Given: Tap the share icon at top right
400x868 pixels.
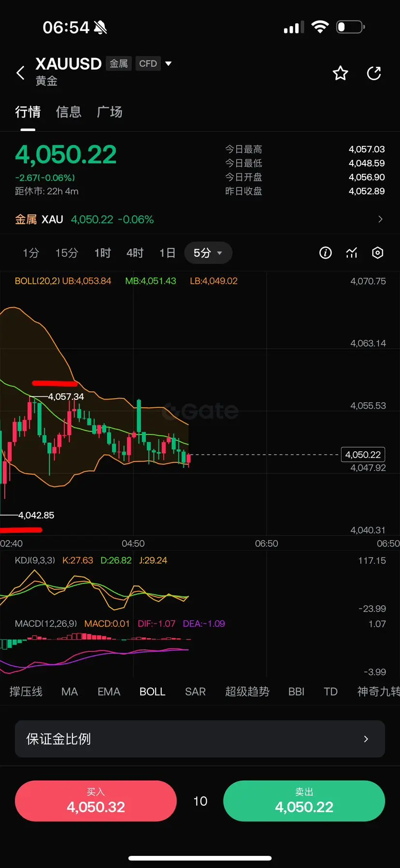Looking at the screenshot, I should [374, 73].
